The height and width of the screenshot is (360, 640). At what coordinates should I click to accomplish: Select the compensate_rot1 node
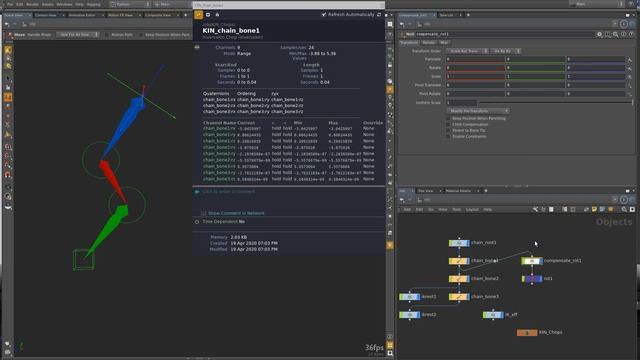pyautogui.click(x=532, y=260)
